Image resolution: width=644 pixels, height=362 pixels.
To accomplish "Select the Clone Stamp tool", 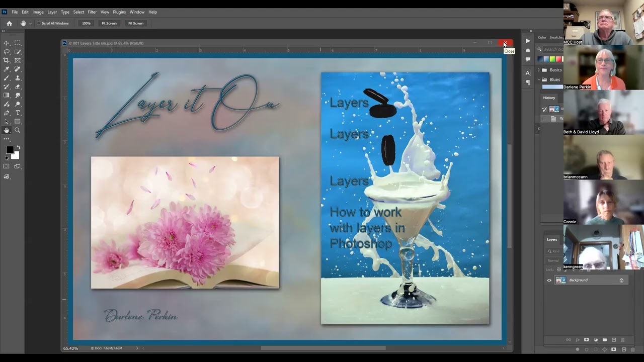I will [x=18, y=78].
